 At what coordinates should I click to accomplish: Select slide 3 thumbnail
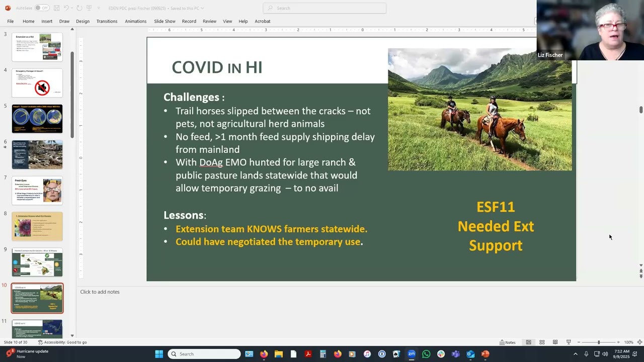tap(37, 47)
